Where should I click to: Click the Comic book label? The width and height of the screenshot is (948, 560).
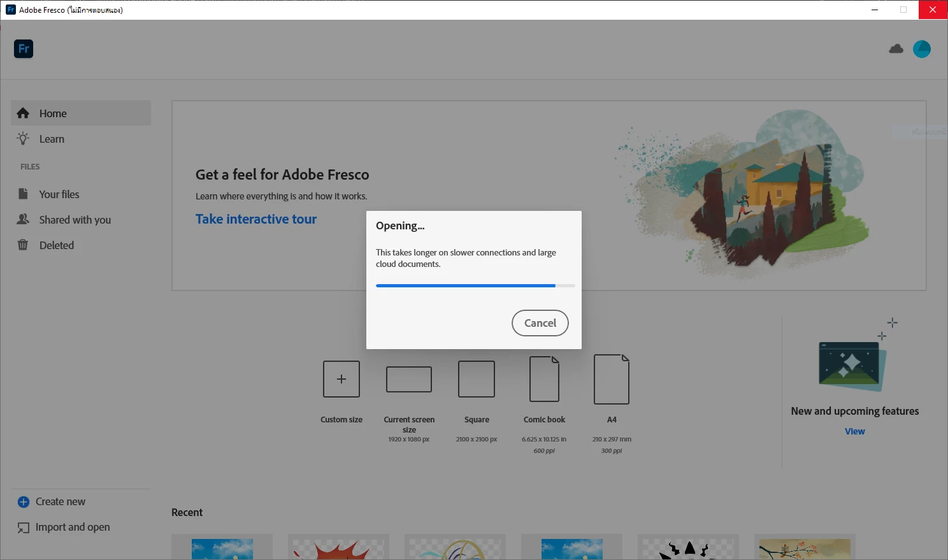[x=544, y=420]
